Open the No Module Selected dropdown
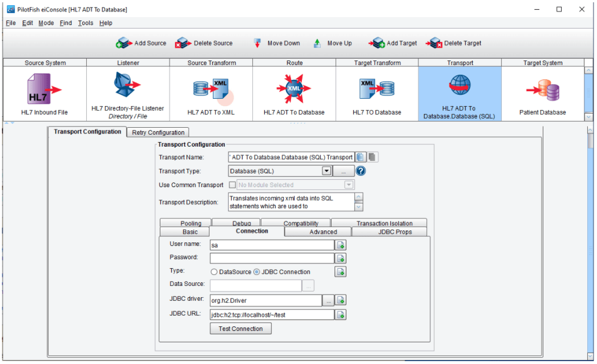 pyautogui.click(x=348, y=185)
